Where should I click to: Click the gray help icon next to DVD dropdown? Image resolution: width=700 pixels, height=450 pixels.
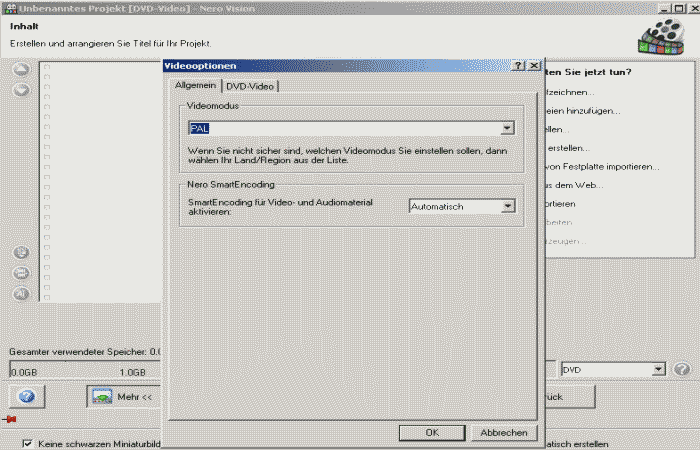pos(682,370)
